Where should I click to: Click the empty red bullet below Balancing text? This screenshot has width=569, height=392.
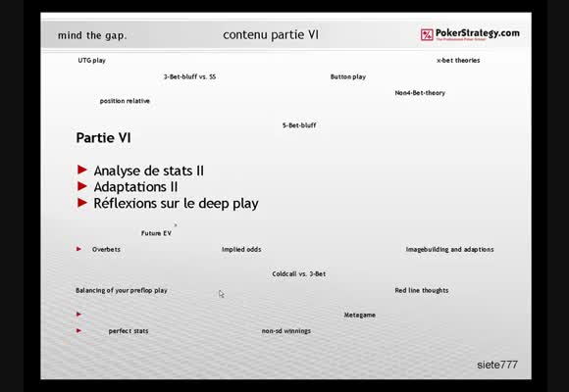click(78, 314)
